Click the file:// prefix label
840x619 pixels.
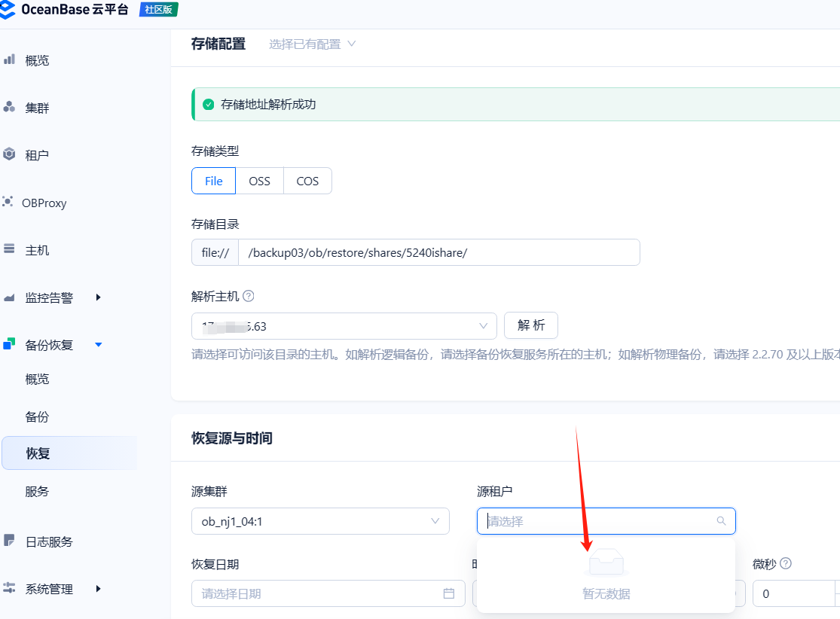(x=215, y=252)
